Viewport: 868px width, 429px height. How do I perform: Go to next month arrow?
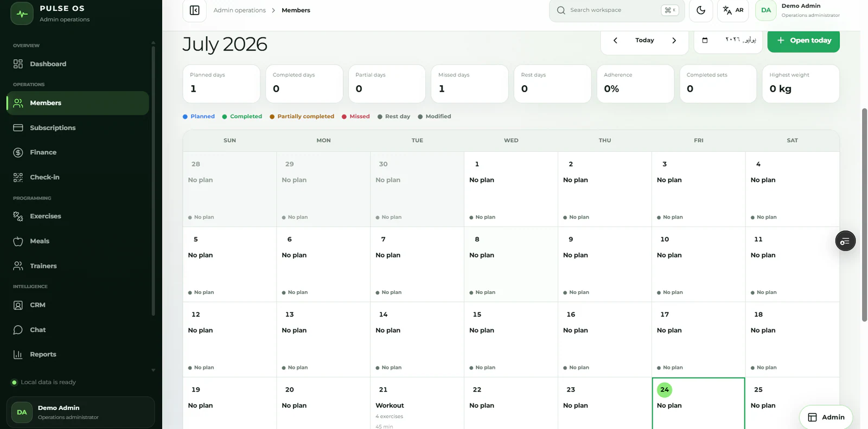click(674, 40)
